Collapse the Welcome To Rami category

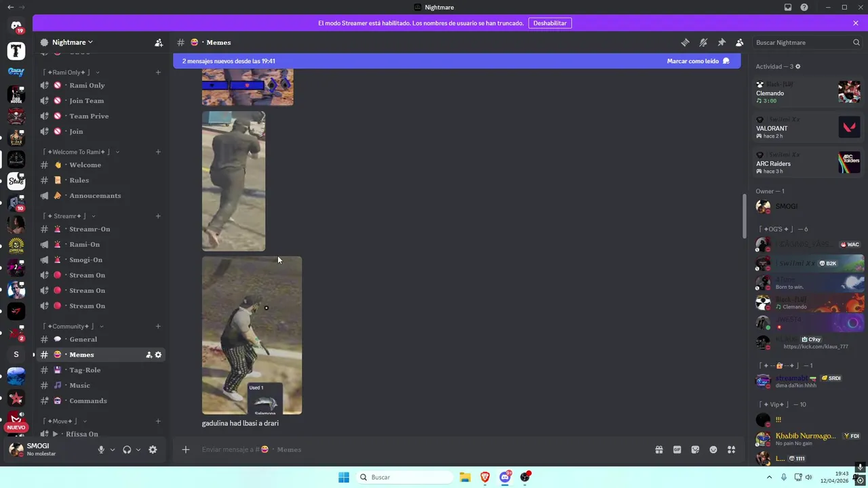click(81, 152)
